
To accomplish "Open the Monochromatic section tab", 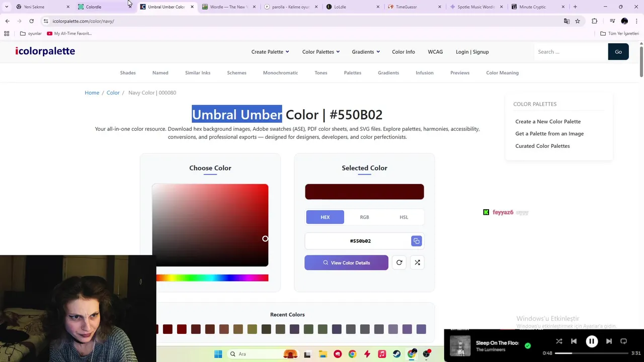I will pyautogui.click(x=280, y=73).
